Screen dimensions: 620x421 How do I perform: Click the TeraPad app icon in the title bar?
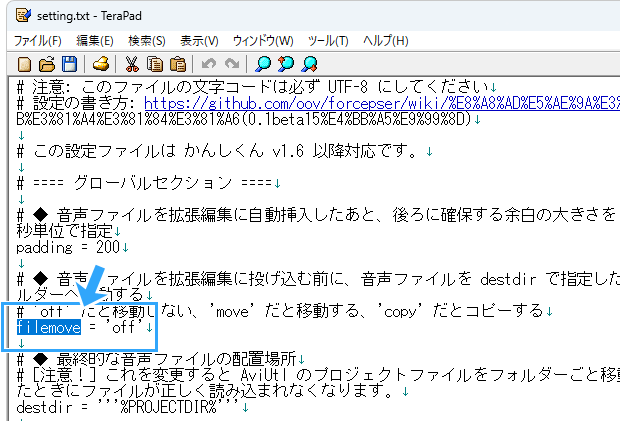point(23,15)
